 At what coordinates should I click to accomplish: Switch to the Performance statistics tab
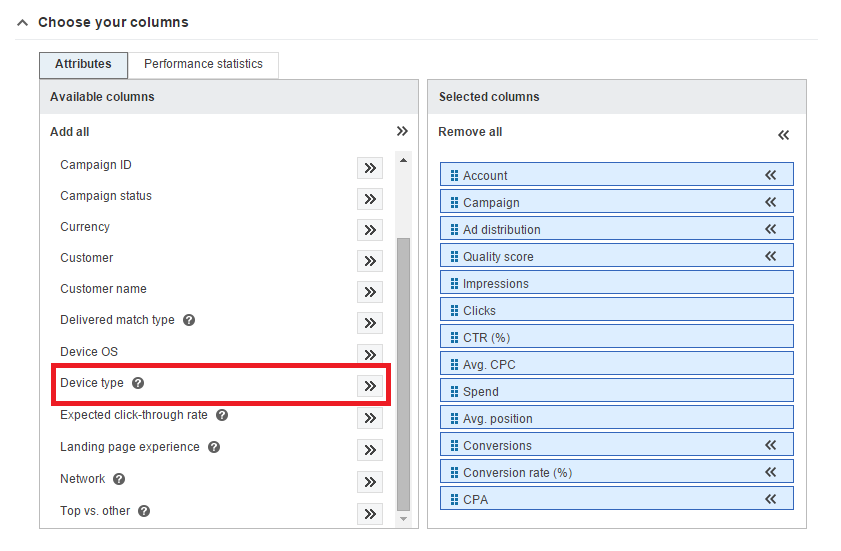(203, 64)
